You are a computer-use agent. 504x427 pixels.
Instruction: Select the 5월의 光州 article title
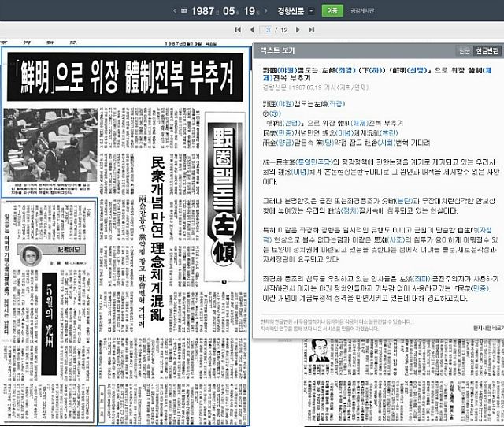pyautogui.click(x=49, y=324)
